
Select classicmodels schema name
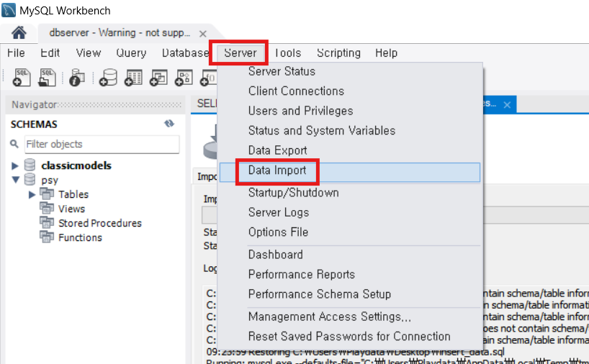[x=76, y=165]
